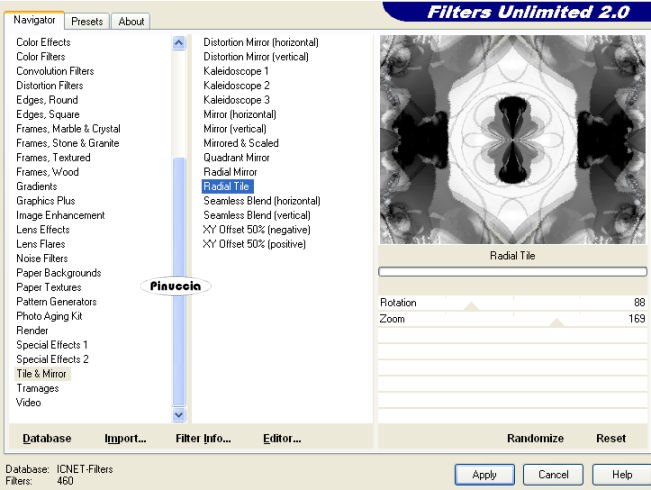Select Pattern Generators category
This screenshot has height=490, width=651.
(56, 301)
